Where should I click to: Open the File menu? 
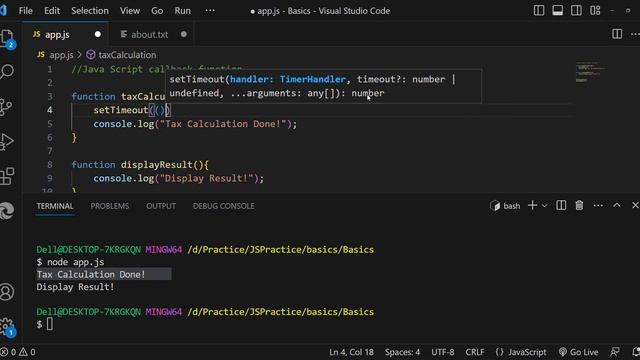click(25, 11)
